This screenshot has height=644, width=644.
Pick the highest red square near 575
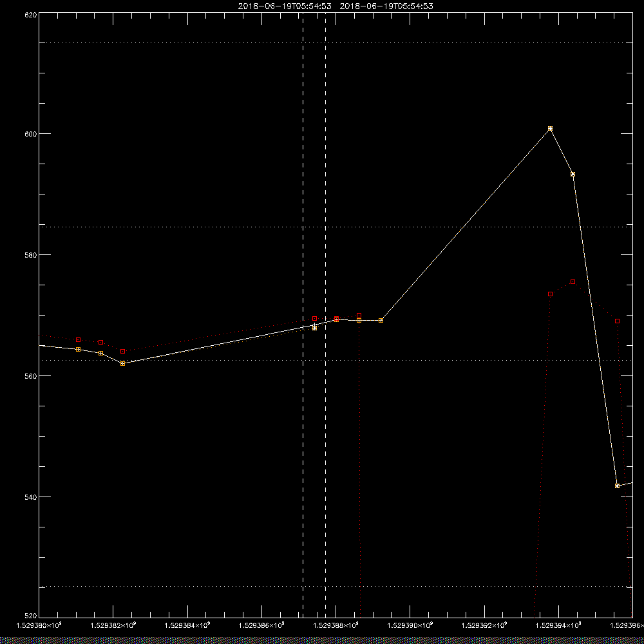click(573, 282)
